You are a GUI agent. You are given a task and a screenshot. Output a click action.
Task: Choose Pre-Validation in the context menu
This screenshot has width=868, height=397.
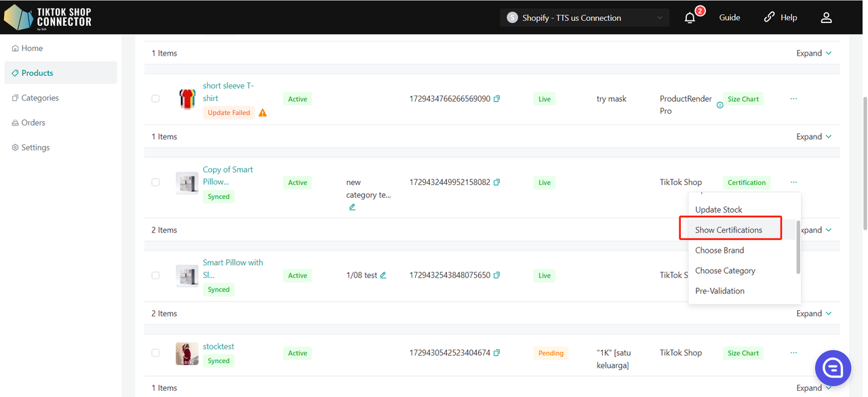pos(719,291)
